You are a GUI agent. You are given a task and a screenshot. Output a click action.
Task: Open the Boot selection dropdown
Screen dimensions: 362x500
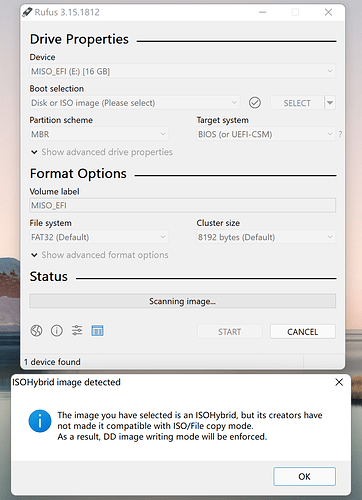pyautogui.click(x=134, y=103)
